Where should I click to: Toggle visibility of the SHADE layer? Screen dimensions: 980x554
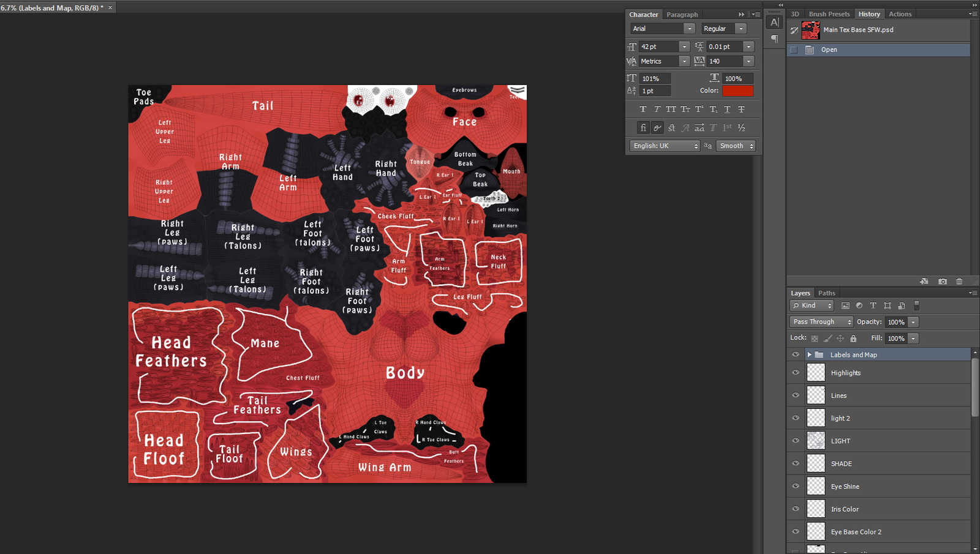pyautogui.click(x=796, y=463)
